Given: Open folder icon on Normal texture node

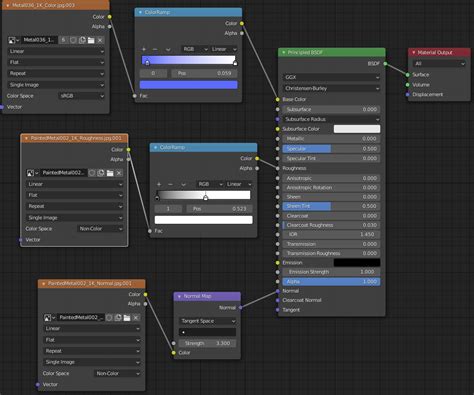Looking at the screenshot, I should (x=127, y=318).
